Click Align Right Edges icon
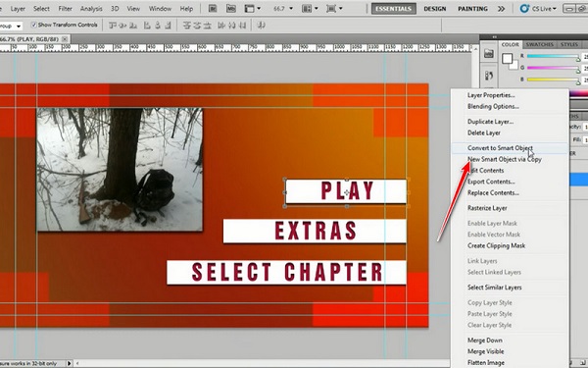 (x=168, y=26)
